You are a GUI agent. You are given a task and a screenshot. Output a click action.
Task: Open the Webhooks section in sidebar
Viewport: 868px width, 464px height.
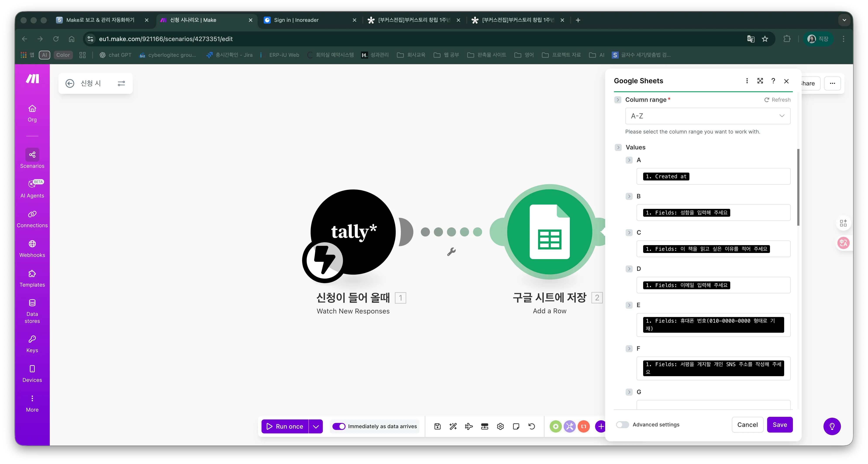click(x=32, y=249)
